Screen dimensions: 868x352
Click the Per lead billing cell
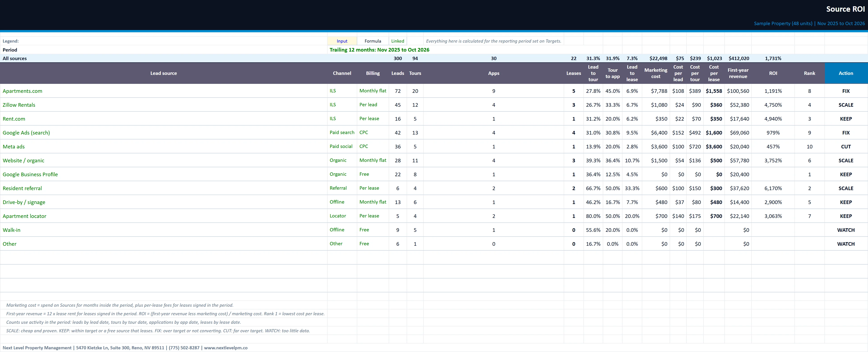[x=373, y=105]
